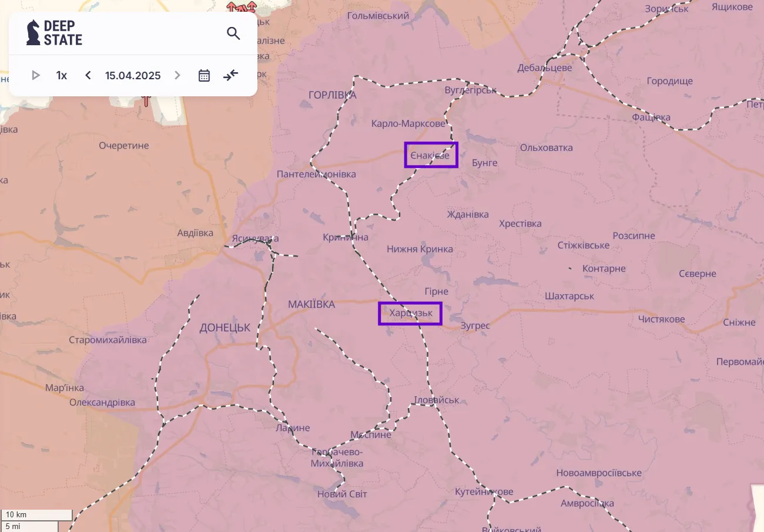Click the Макіївка area on the map
The height and width of the screenshot is (532, 764).
311,304
